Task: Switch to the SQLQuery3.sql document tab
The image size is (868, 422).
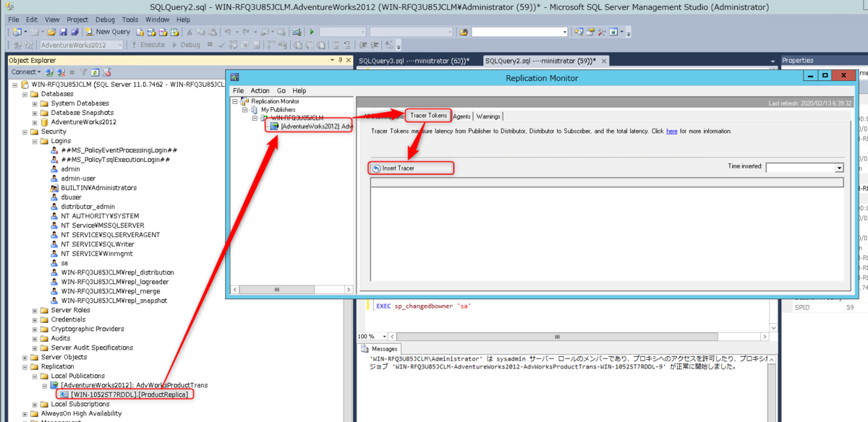Action: [x=414, y=61]
